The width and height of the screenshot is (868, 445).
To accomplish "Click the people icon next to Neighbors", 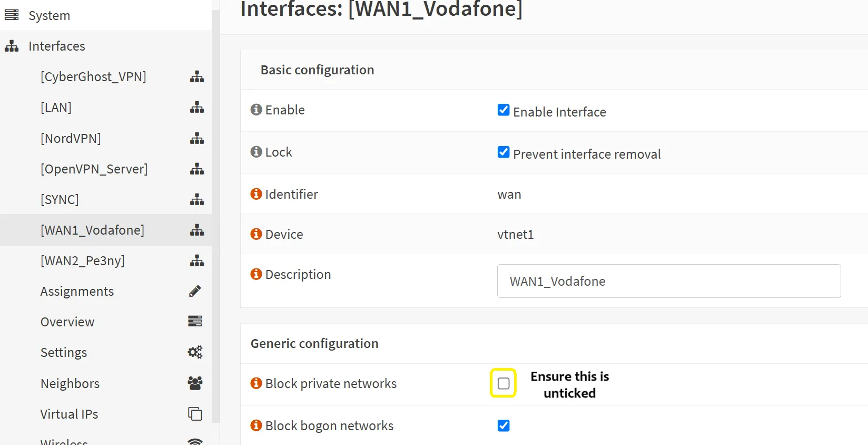I will tap(195, 383).
